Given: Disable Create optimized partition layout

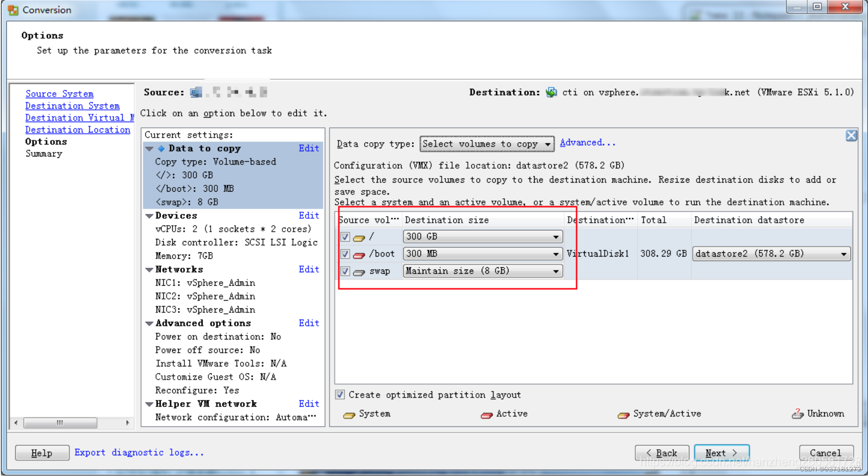Looking at the screenshot, I should (340, 394).
